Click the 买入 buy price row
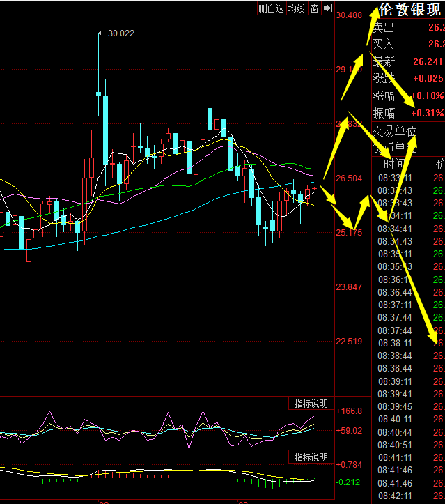 [408, 44]
